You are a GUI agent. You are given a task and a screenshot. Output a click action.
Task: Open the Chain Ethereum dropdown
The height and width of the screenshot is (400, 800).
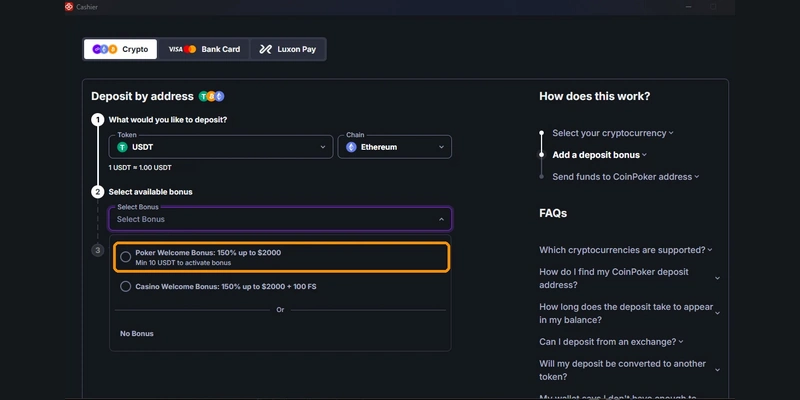(x=394, y=147)
